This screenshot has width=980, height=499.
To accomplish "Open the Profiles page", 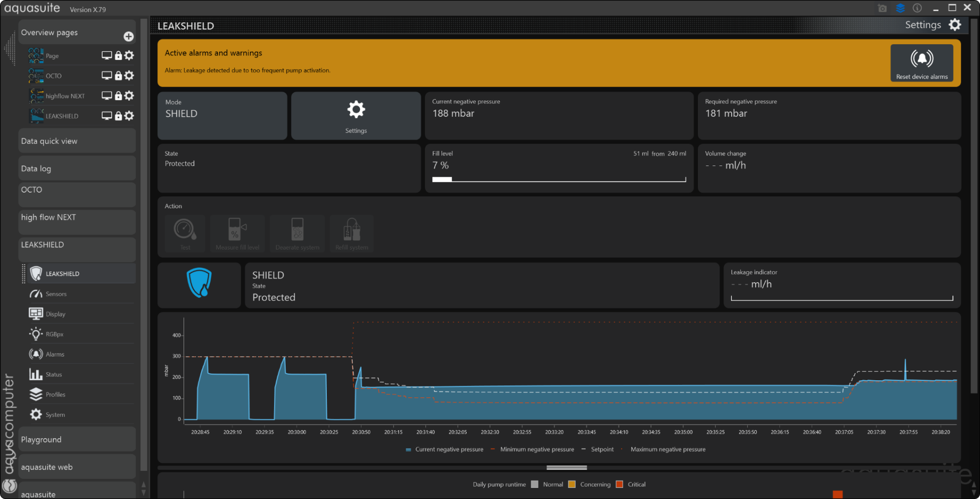I will point(55,394).
